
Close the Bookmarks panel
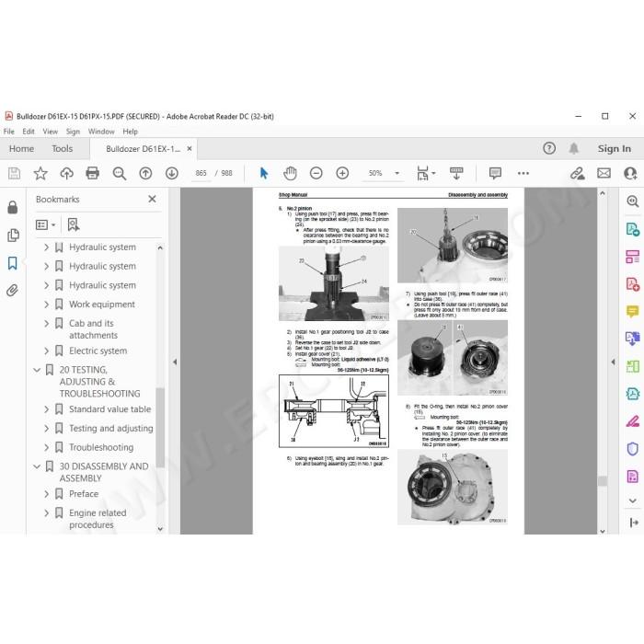tap(152, 199)
